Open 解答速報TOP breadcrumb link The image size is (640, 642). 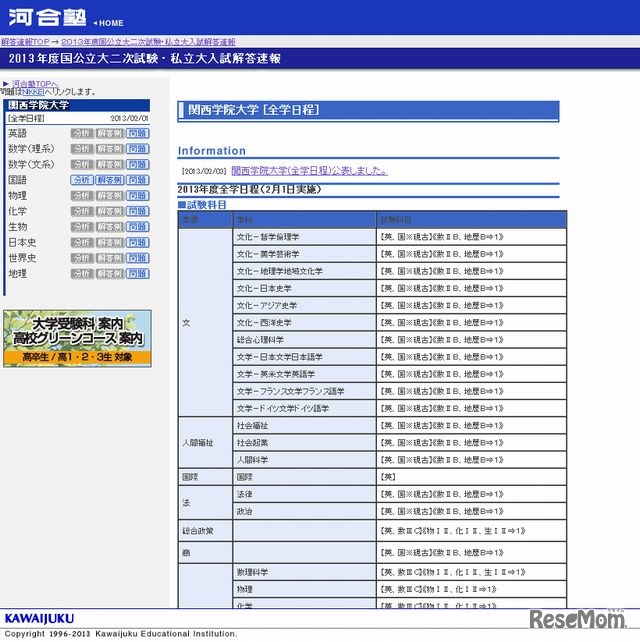point(25,42)
